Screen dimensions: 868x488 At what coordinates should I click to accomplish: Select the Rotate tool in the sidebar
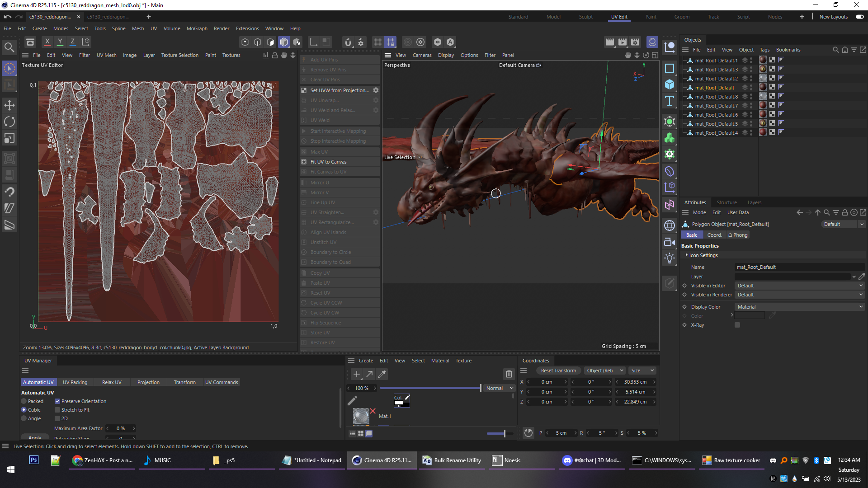9,122
